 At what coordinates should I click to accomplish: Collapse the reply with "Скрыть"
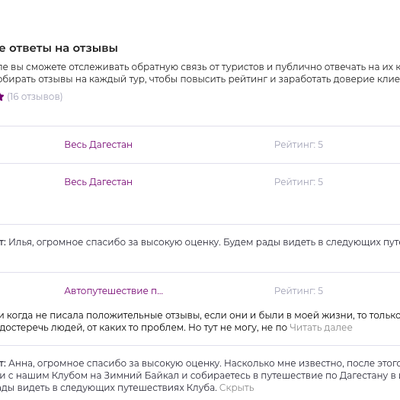coord(237,388)
